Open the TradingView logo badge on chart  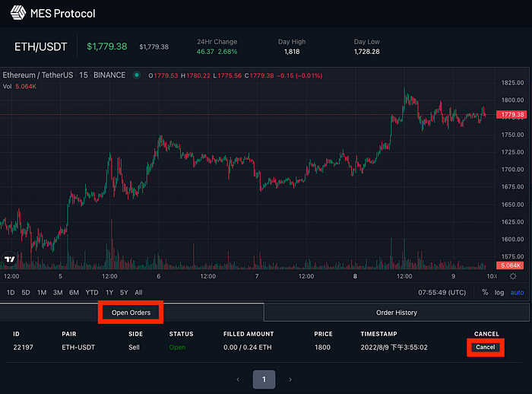click(10, 259)
